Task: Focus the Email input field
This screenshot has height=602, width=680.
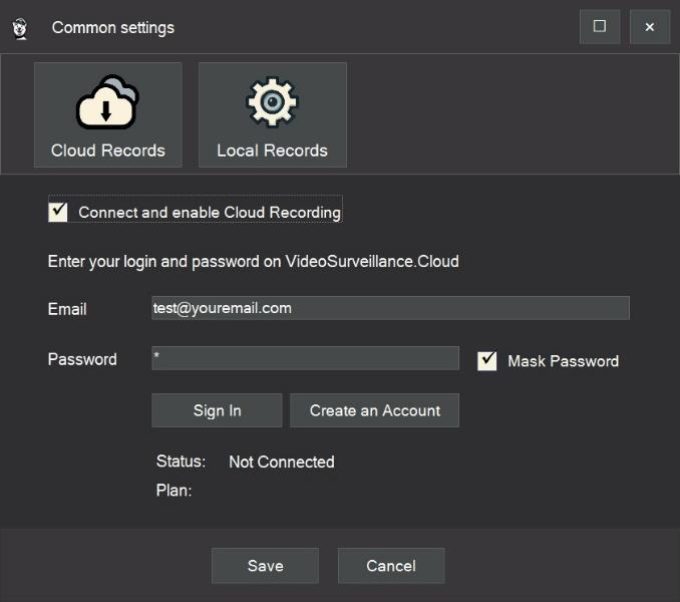Action: (390, 308)
